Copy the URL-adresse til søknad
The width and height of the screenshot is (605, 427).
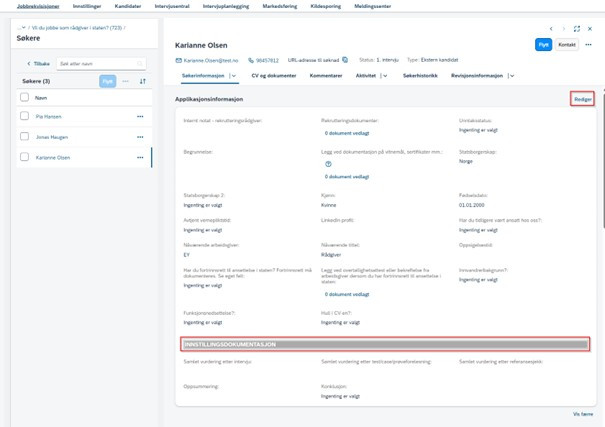[345, 60]
